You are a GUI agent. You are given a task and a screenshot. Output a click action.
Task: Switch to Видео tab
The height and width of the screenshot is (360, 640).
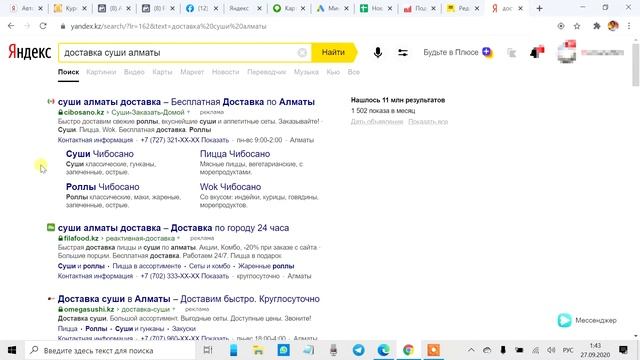pos(134,72)
